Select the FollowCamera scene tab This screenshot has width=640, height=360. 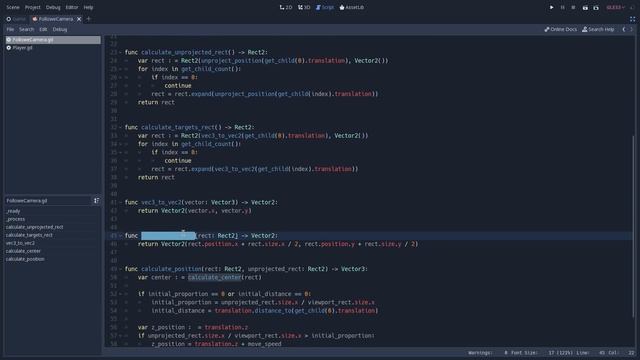52,19
